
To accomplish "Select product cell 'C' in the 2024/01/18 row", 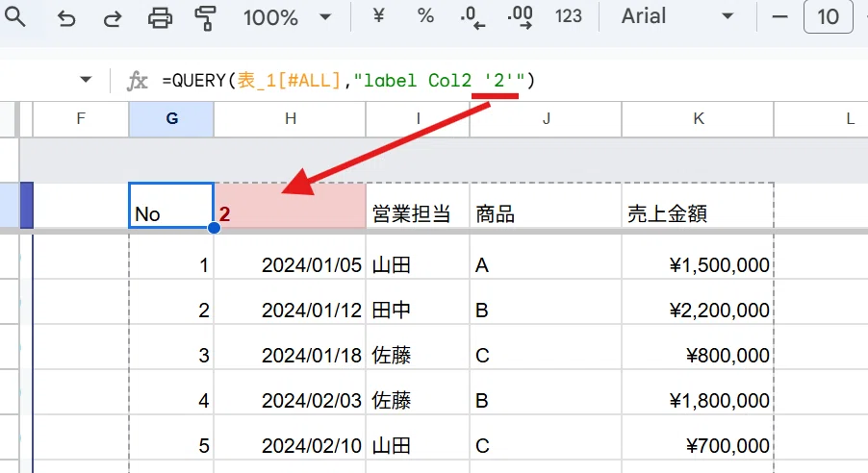I will coord(546,347).
